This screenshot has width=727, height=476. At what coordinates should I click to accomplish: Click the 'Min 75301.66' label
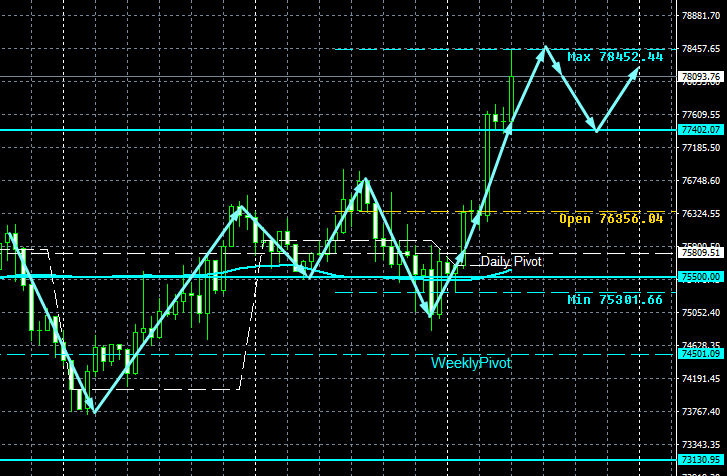615,300
